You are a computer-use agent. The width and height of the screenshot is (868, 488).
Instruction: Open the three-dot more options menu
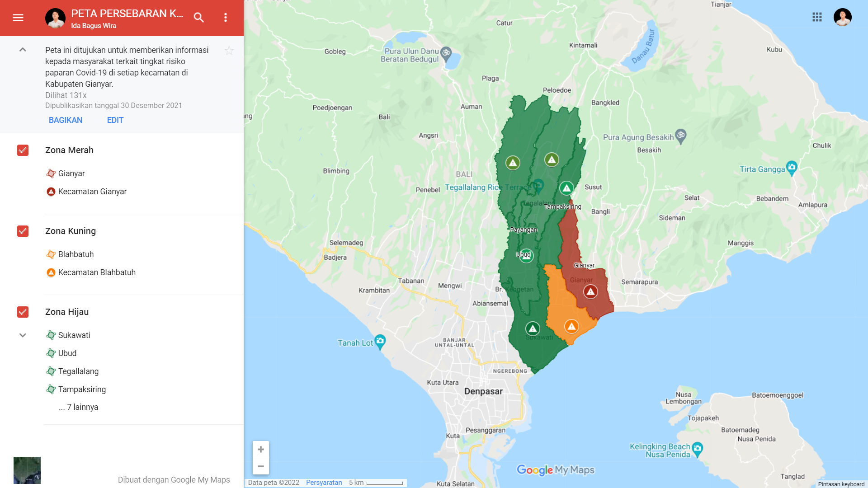click(x=226, y=18)
